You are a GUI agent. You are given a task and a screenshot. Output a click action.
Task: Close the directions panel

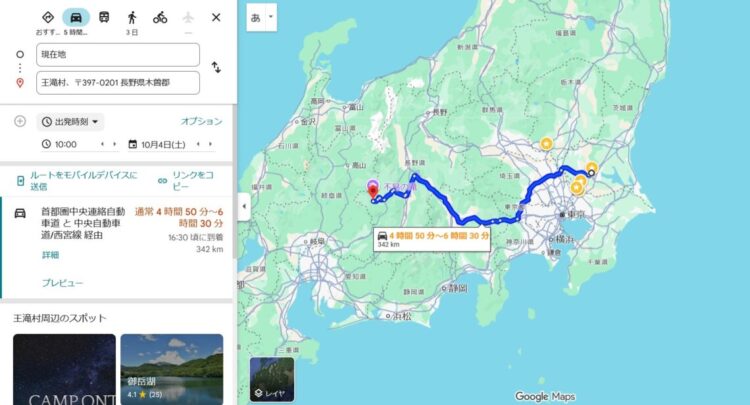click(216, 18)
